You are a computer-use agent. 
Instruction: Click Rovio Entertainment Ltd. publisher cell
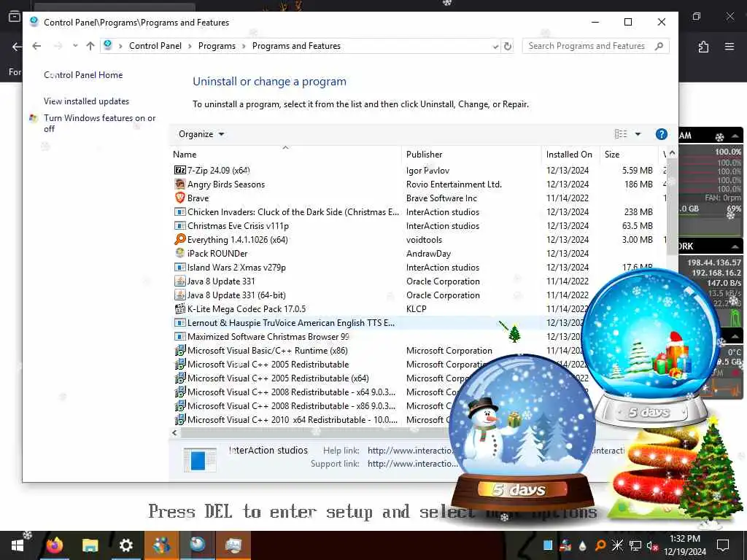[454, 184]
